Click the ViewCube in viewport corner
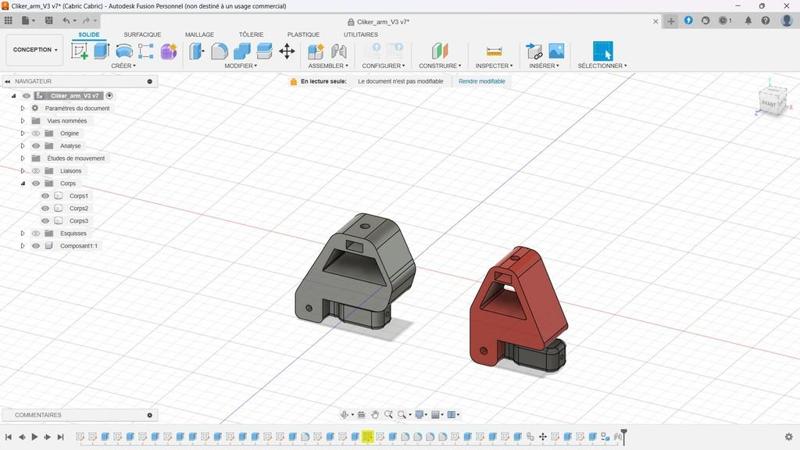This screenshot has height=450, width=800. click(x=771, y=101)
